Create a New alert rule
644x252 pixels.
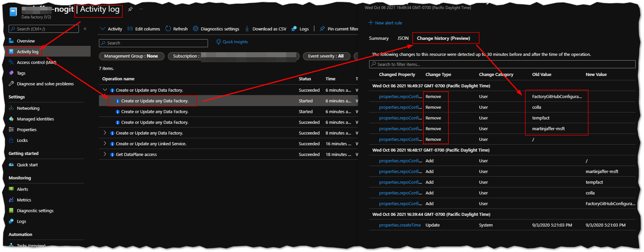click(385, 23)
